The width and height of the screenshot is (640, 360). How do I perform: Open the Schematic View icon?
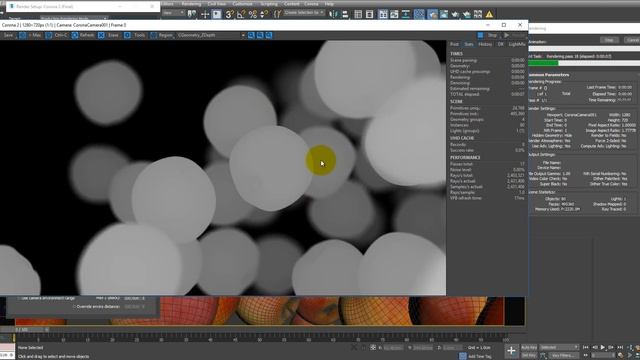(406, 14)
